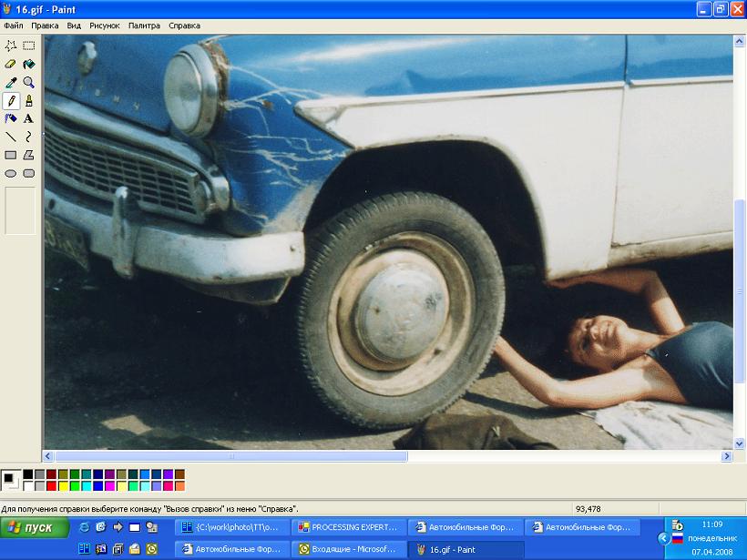
Task: Choose the Airbrush tool
Action: [11, 118]
